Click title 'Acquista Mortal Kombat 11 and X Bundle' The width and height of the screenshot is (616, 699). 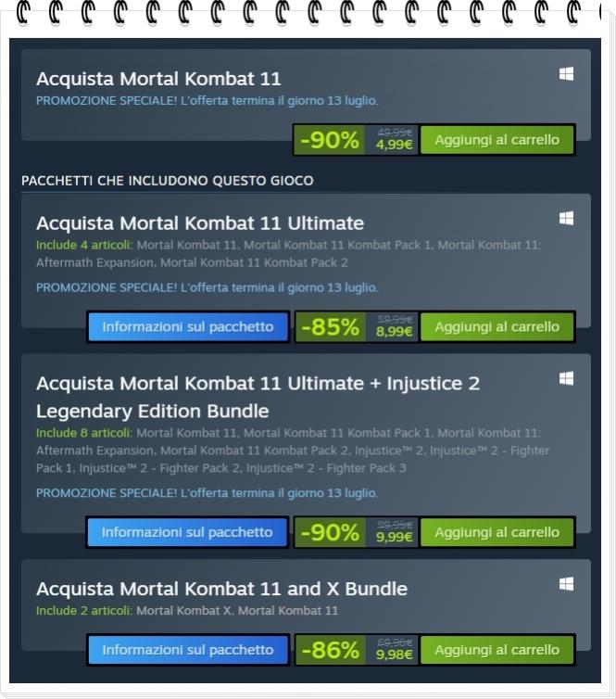(x=221, y=589)
